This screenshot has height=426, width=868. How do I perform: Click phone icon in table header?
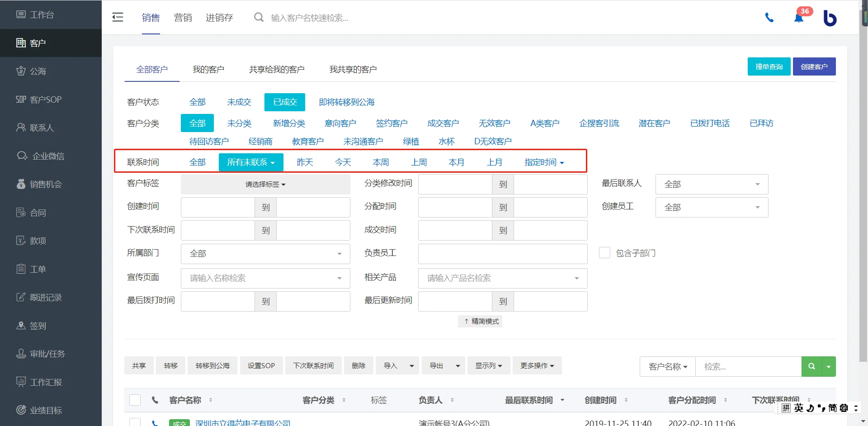[155, 400]
